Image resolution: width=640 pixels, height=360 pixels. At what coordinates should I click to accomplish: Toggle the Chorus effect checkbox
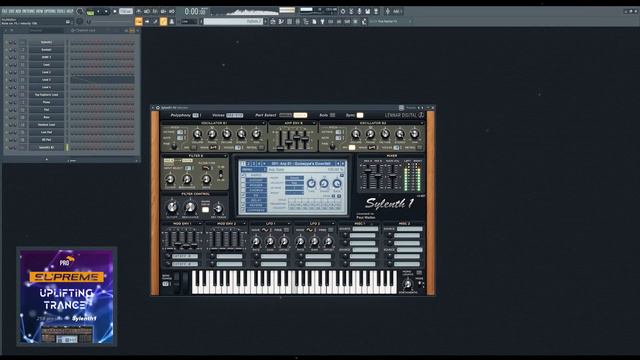click(243, 190)
